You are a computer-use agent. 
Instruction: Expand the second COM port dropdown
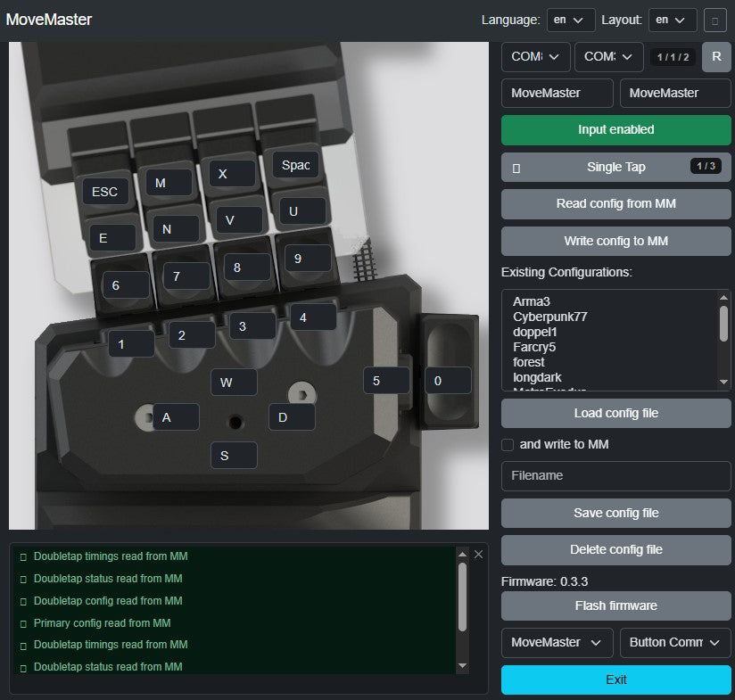point(609,57)
